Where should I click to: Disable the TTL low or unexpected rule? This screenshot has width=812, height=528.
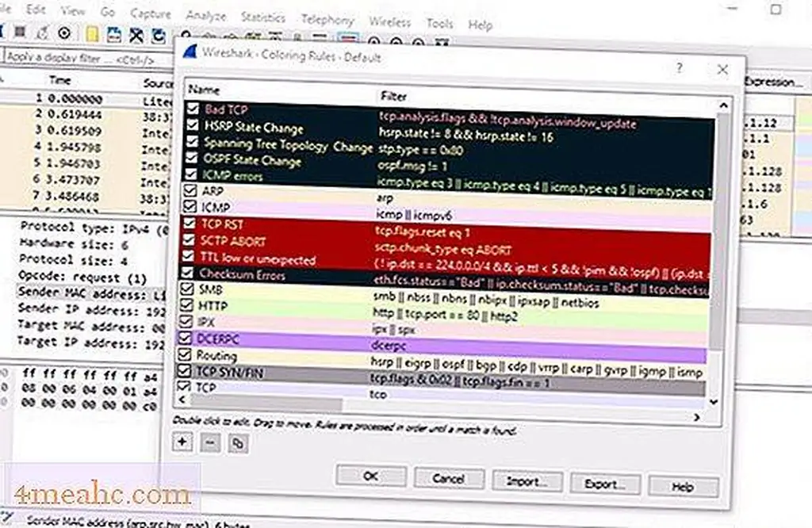click(188, 256)
